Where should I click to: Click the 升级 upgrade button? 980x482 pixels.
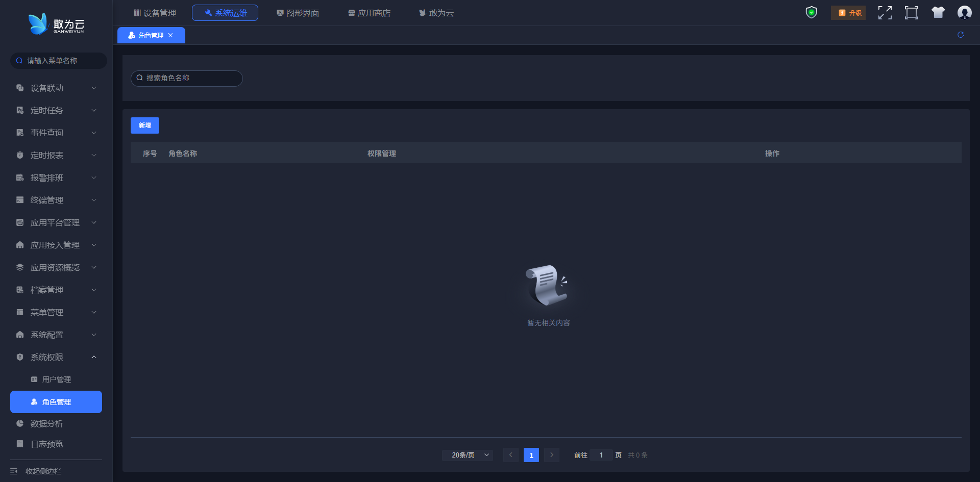pyautogui.click(x=848, y=13)
